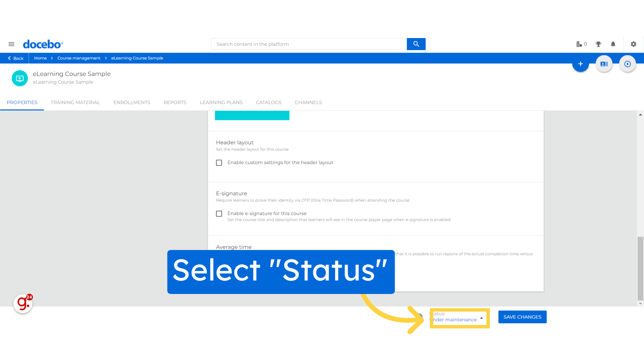Viewport: 644px width, 362px height.
Task: Switch to the TRAINING MATERIAL tab
Action: 75,102
